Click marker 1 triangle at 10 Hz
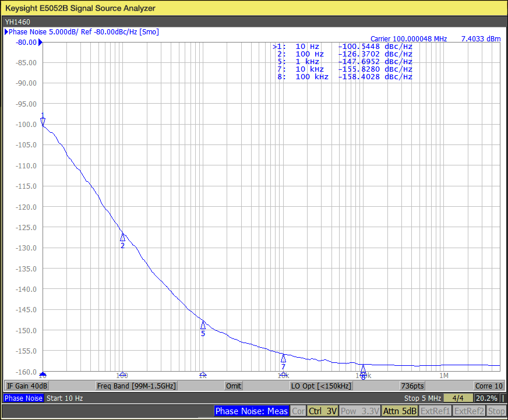 point(43,122)
